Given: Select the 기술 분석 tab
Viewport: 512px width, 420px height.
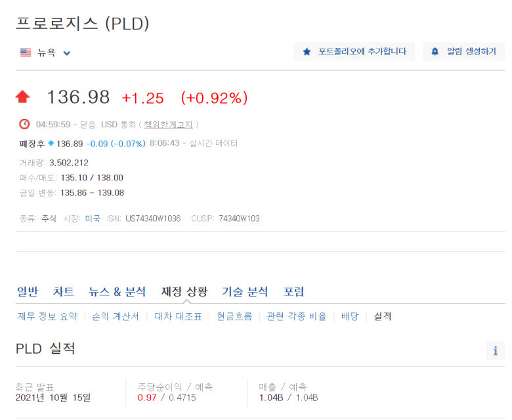Looking at the screenshot, I should pyautogui.click(x=245, y=291).
